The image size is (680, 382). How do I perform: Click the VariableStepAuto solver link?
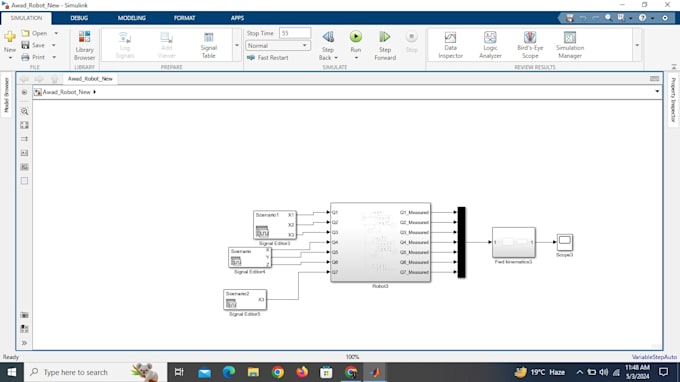[x=654, y=357]
